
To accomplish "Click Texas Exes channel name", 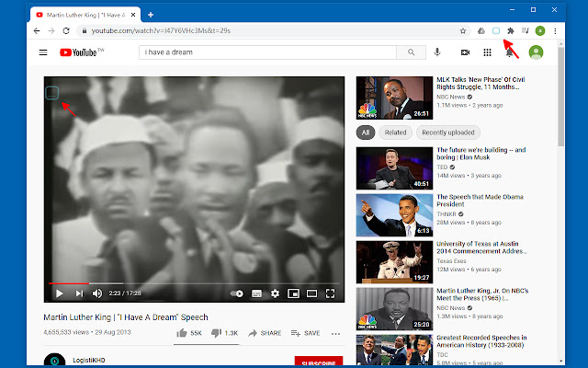I will (451, 261).
